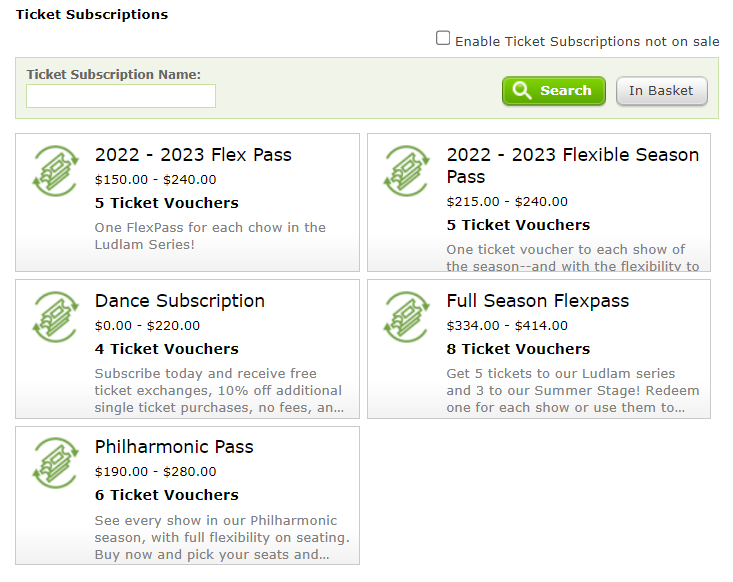Click the Full Season Flexpass ticket icon

(408, 317)
